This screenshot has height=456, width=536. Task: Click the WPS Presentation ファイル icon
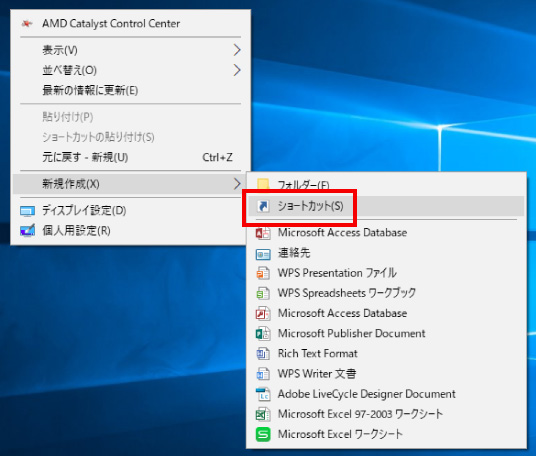(x=263, y=273)
